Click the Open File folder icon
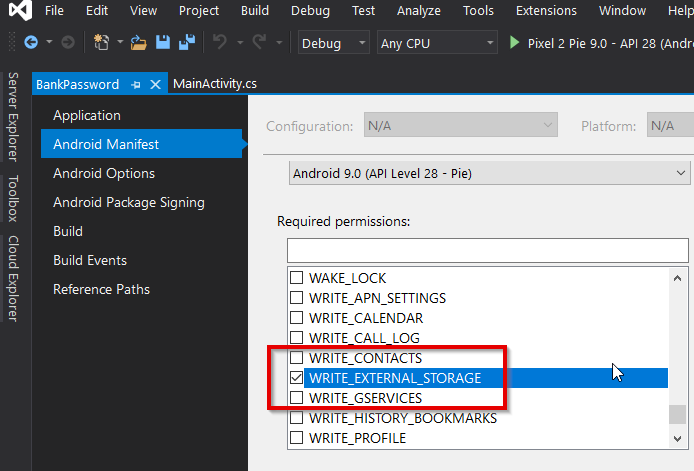 pos(138,42)
